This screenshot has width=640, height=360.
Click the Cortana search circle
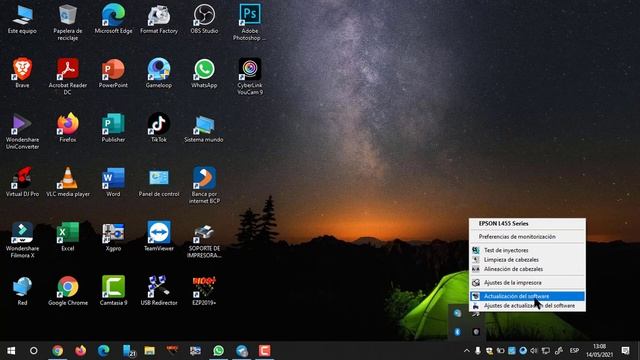[x=34, y=351]
